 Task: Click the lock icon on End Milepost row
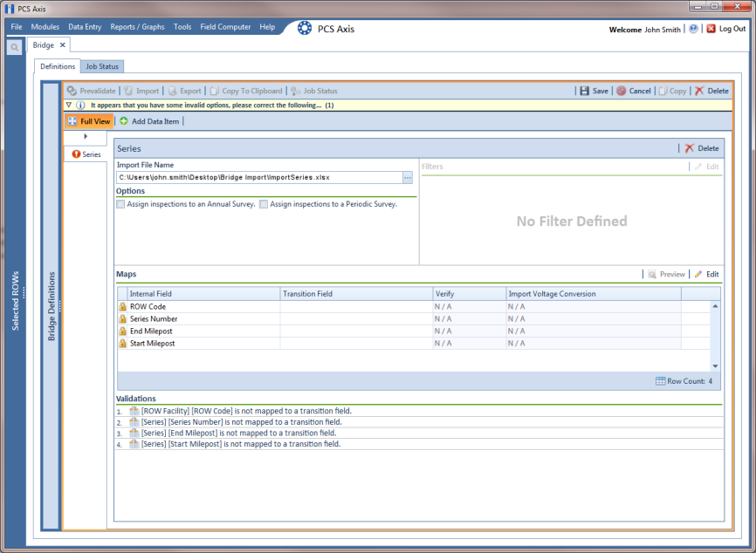[122, 331]
